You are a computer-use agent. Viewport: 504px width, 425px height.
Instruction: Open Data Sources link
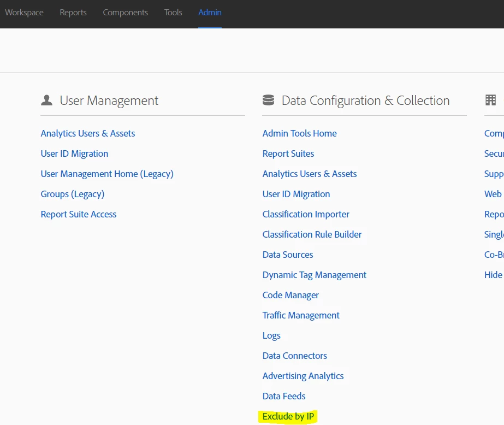point(288,255)
